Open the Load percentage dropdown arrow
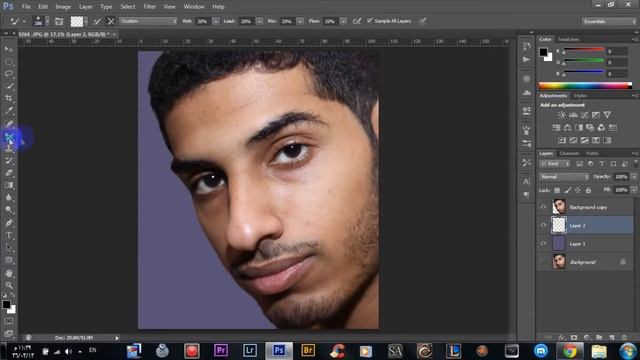 (259, 21)
